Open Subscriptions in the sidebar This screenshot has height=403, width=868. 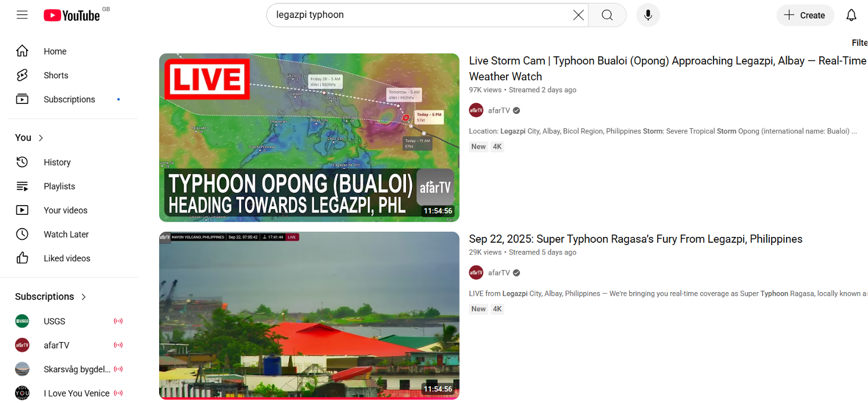(x=69, y=99)
